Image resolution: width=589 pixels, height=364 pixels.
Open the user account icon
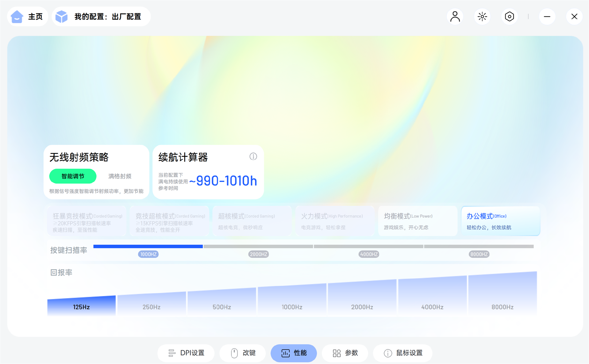coord(455,17)
